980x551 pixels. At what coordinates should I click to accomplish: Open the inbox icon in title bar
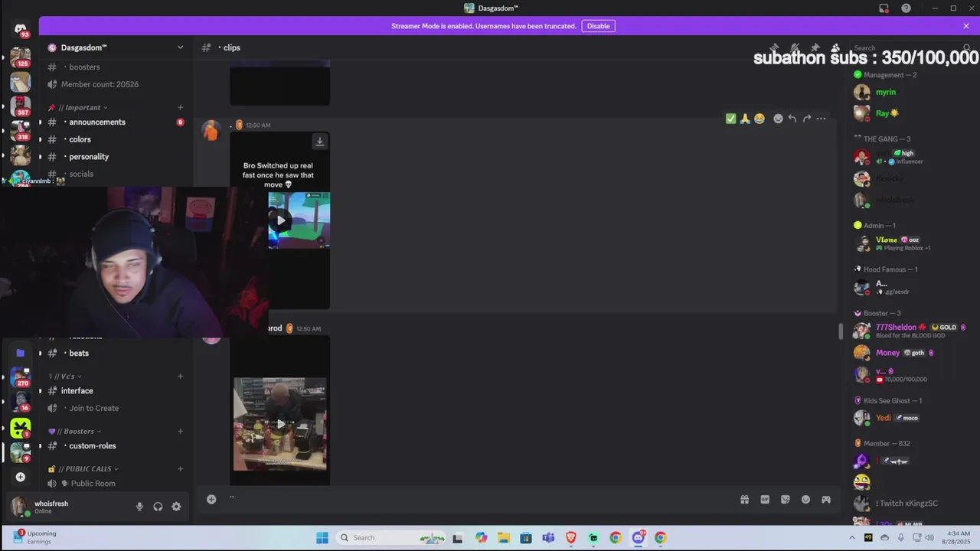(x=884, y=8)
